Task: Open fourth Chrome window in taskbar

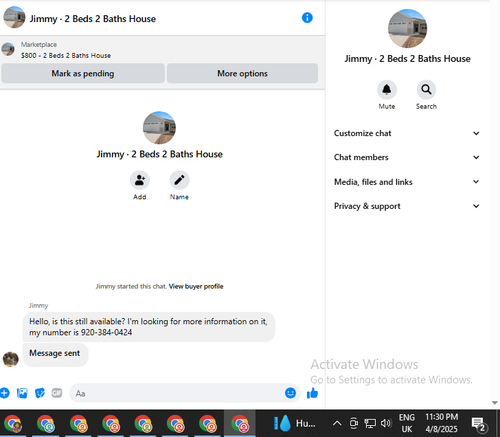Action: (110, 423)
